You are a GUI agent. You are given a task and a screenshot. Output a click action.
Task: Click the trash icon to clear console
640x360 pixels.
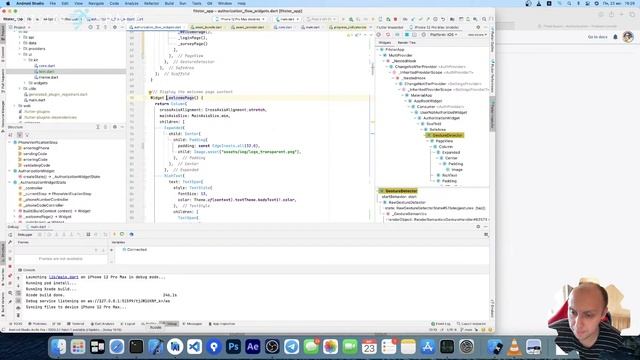pos(18,315)
